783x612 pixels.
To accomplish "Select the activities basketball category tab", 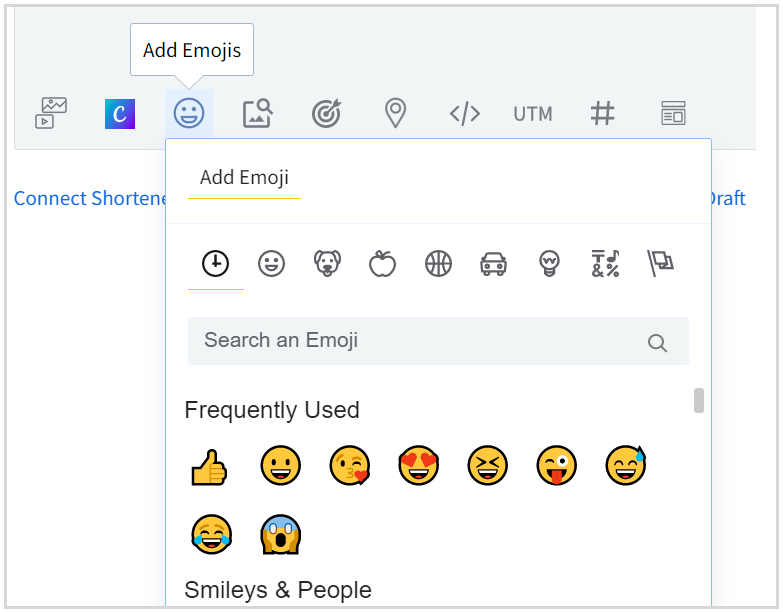I will pos(438,263).
